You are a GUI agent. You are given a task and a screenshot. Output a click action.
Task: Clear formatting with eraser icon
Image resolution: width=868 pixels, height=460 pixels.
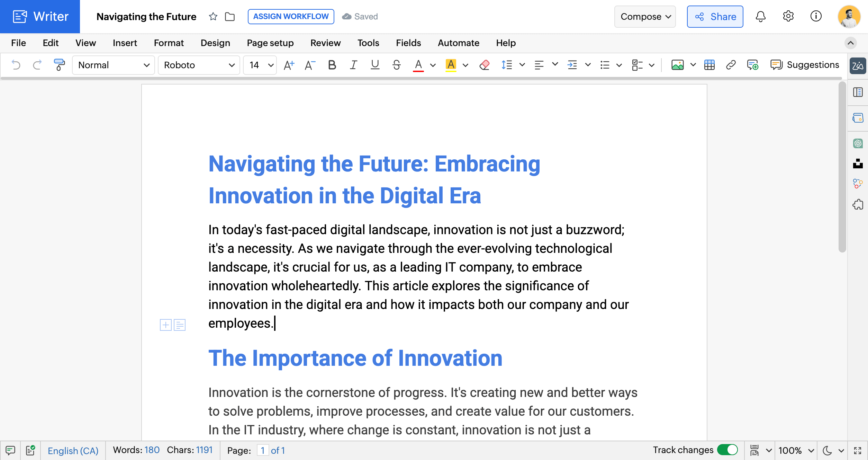click(x=484, y=65)
